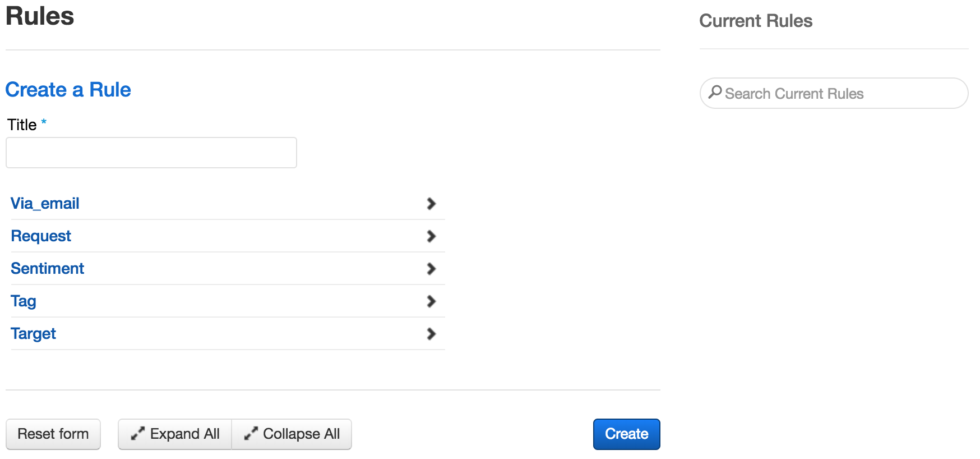Expand the Request section
The height and width of the screenshot is (459, 980).
tap(228, 236)
